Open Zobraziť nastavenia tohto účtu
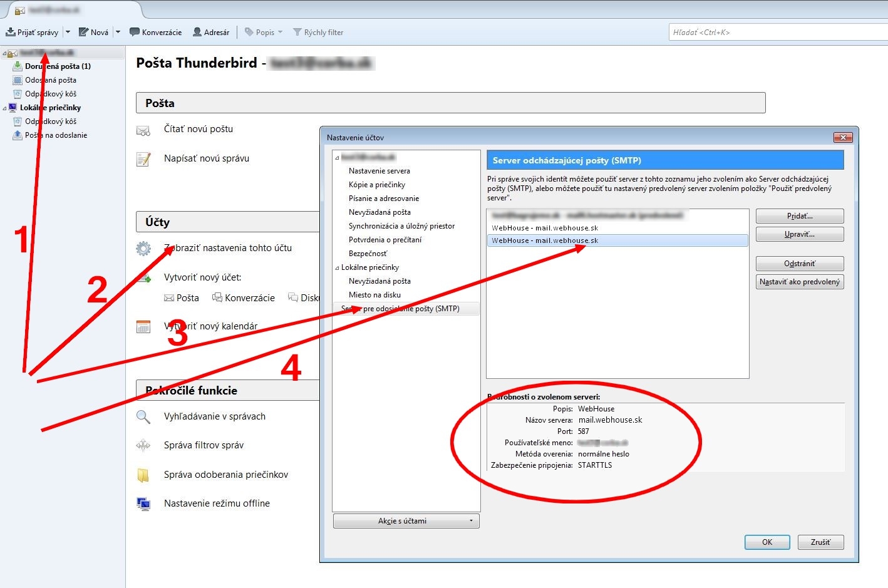Viewport: 888px width, 588px height. click(228, 247)
